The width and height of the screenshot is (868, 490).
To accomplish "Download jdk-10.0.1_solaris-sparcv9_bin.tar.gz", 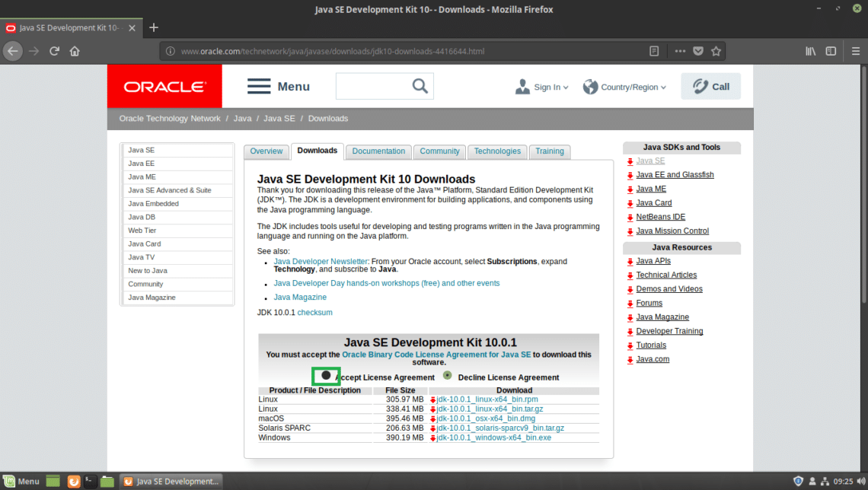I will 500,428.
